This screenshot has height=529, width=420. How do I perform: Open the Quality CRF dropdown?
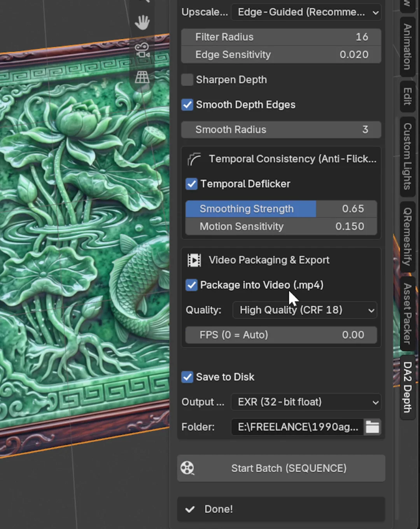click(x=304, y=310)
